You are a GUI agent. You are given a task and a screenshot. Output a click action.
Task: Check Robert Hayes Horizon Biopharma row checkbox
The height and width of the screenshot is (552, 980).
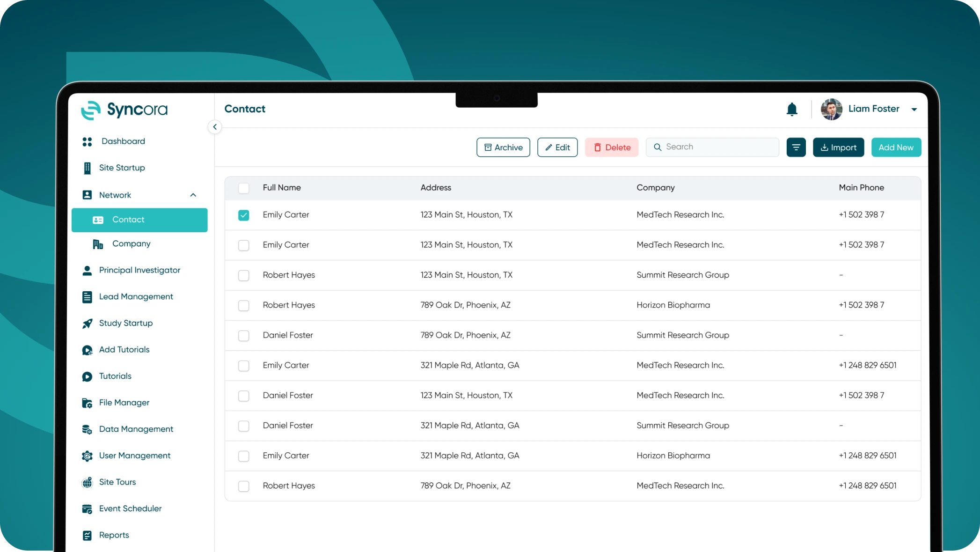pyautogui.click(x=244, y=306)
